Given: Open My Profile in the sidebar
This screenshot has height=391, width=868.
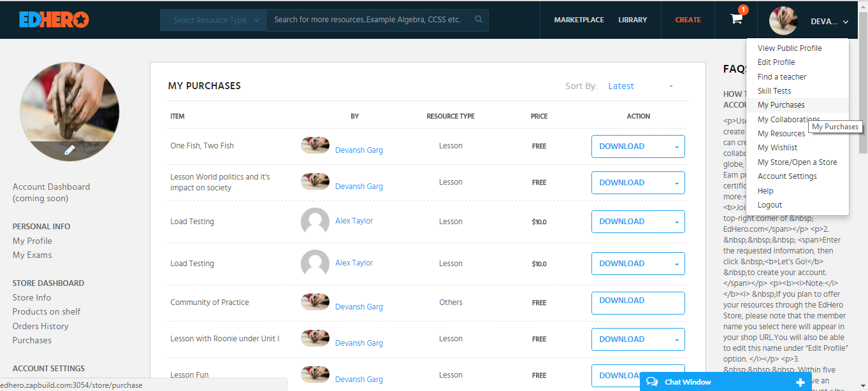Looking at the screenshot, I should pyautogui.click(x=33, y=241).
